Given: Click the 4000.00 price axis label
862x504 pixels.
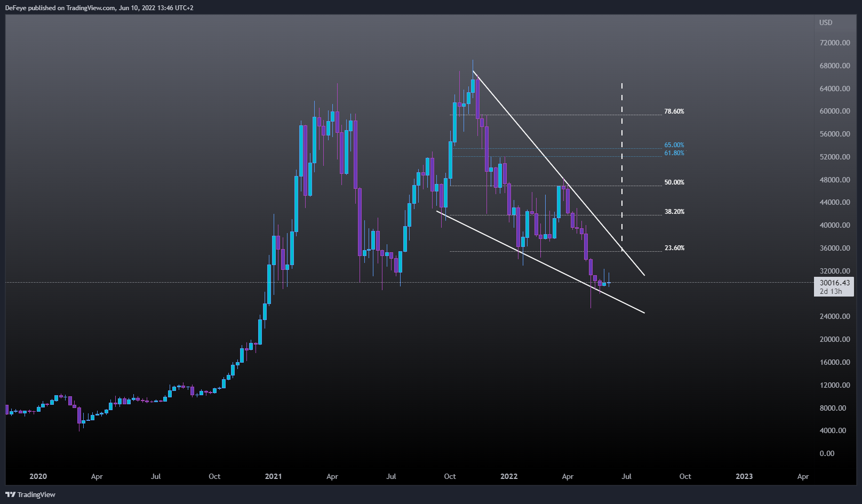Looking at the screenshot, I should (833, 430).
